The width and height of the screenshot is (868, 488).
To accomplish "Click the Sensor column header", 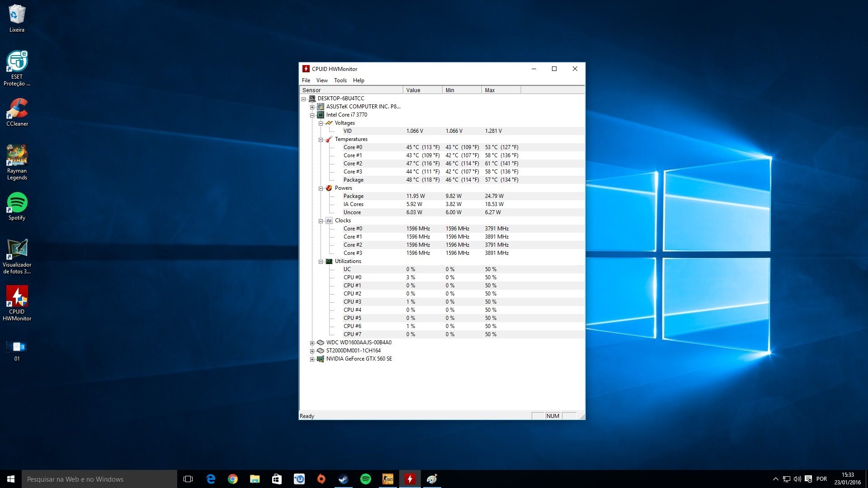I will pyautogui.click(x=351, y=90).
